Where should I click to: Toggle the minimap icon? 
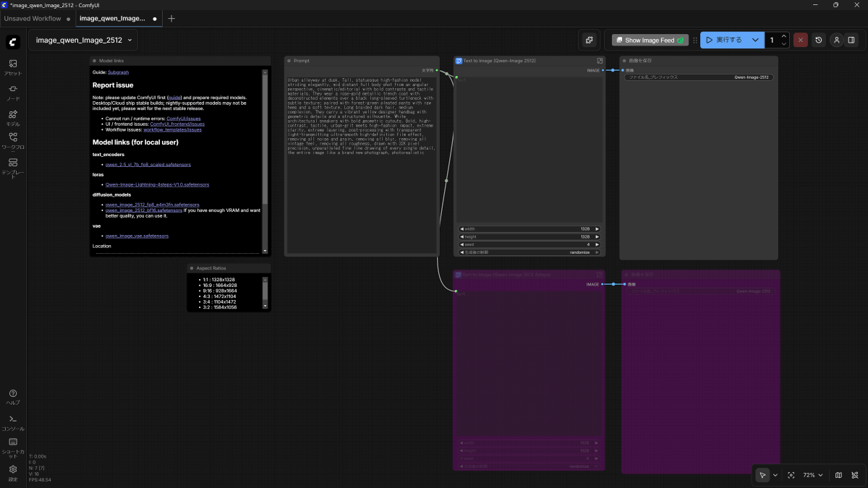pyautogui.click(x=838, y=475)
